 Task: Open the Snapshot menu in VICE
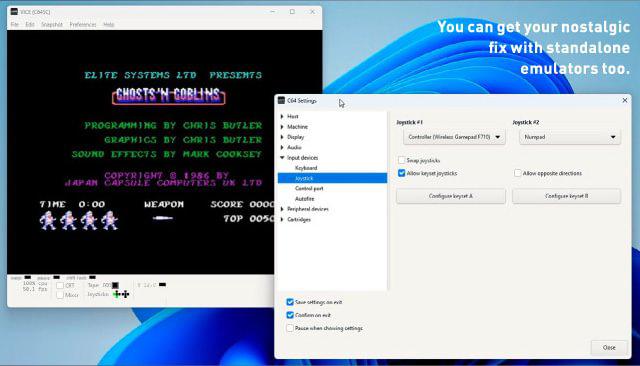click(52, 24)
